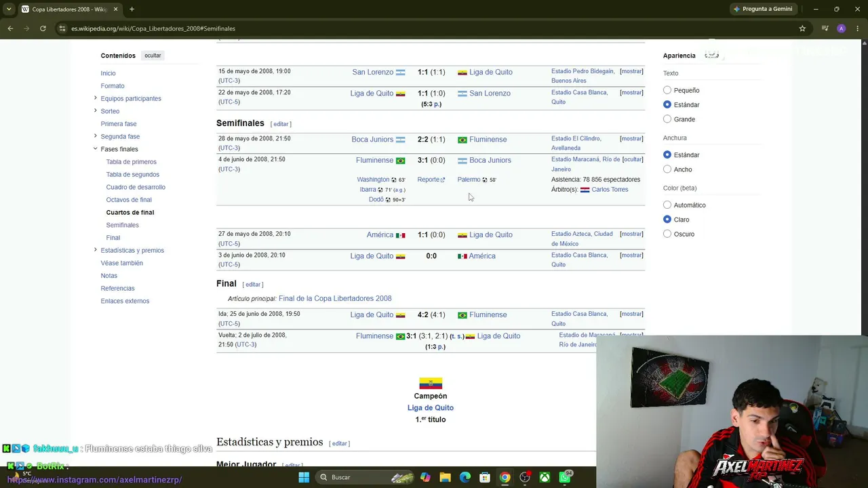Go to Enlaces externos in contents
868x488 pixels.
(x=125, y=301)
